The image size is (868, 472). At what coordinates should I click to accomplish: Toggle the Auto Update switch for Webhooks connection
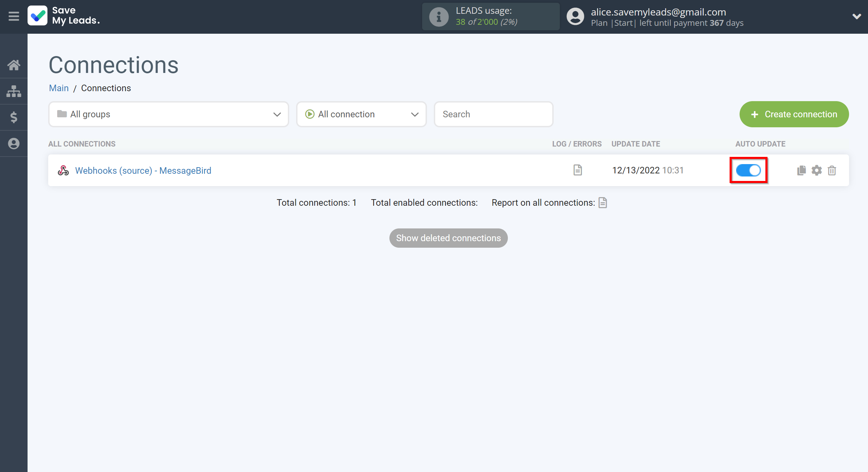749,170
